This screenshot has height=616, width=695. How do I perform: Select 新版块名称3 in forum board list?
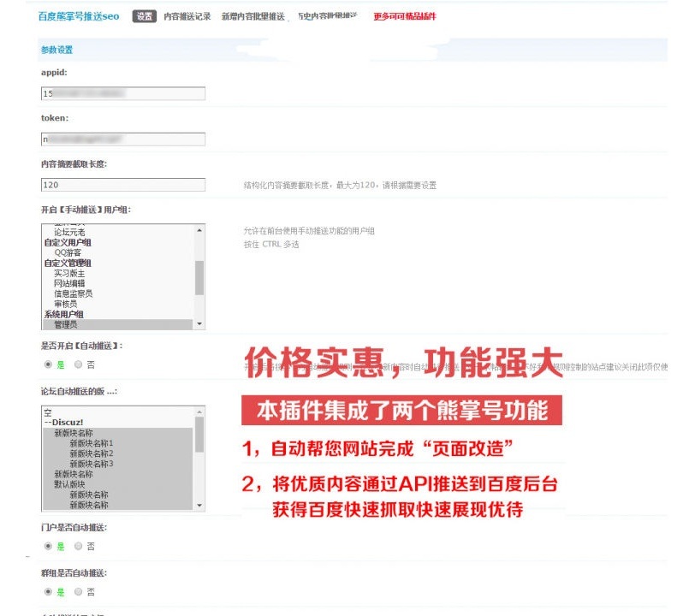click(92, 464)
